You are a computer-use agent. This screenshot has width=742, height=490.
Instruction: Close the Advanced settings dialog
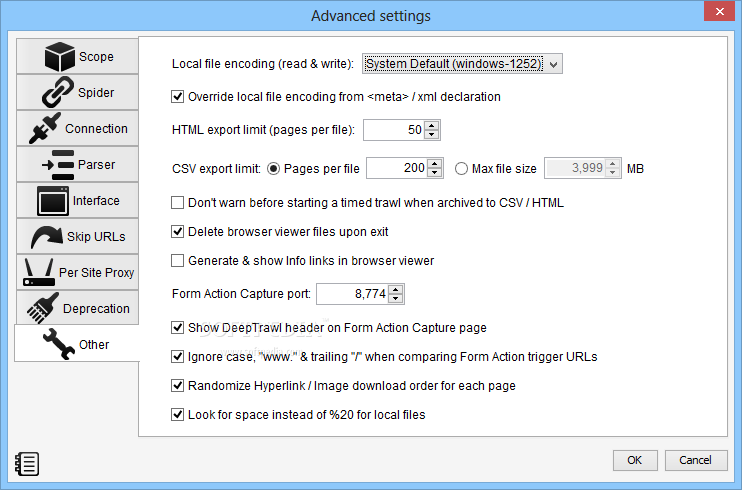719,11
